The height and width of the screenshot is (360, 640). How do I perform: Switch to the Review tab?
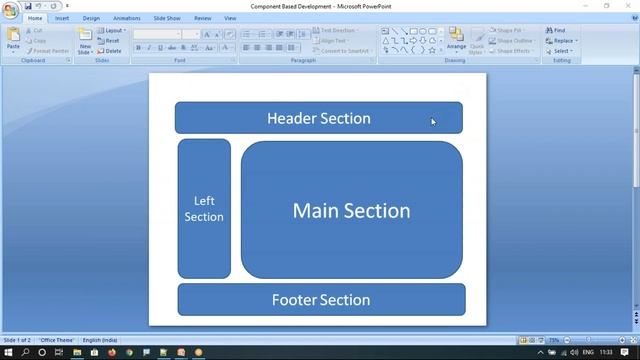(202, 18)
